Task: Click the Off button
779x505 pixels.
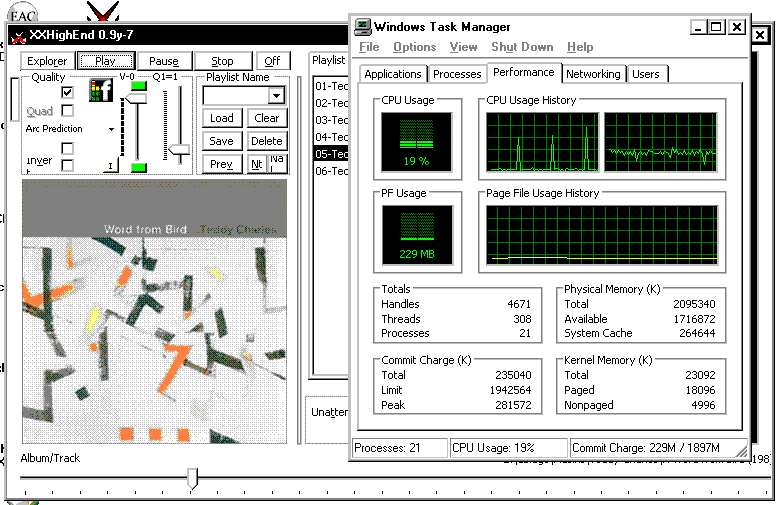Action: click(x=272, y=61)
